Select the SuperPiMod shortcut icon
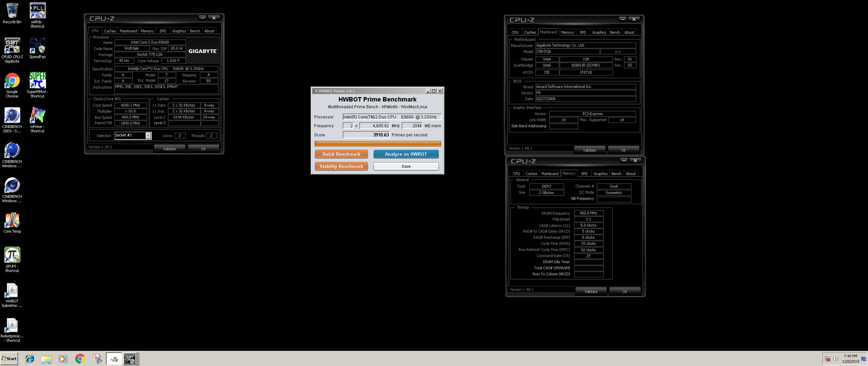 tap(38, 85)
